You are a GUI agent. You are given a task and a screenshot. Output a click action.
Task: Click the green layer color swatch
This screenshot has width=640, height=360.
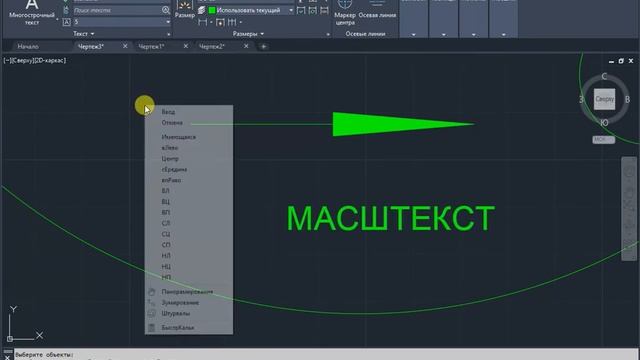212,10
